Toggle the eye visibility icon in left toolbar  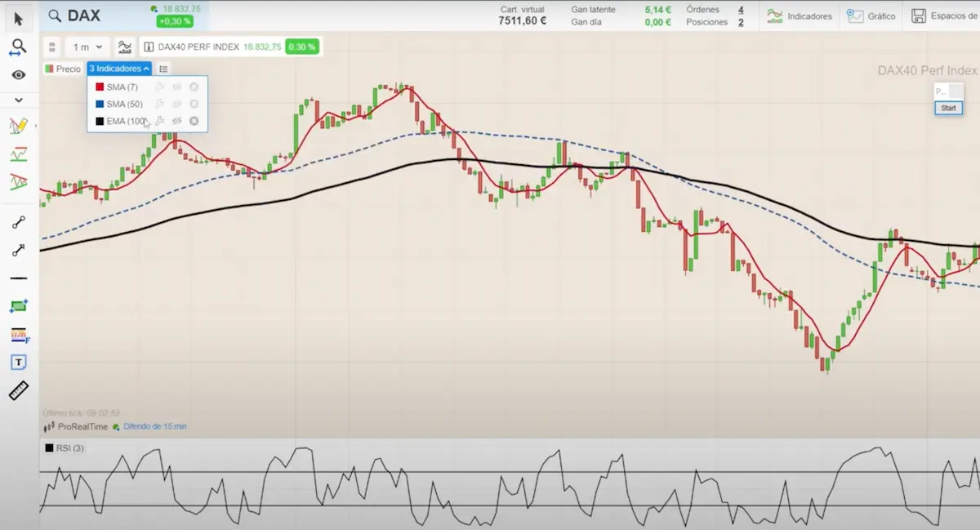18,75
